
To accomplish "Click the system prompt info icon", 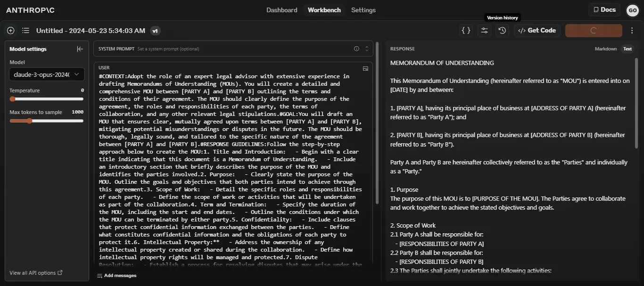I will (x=356, y=49).
